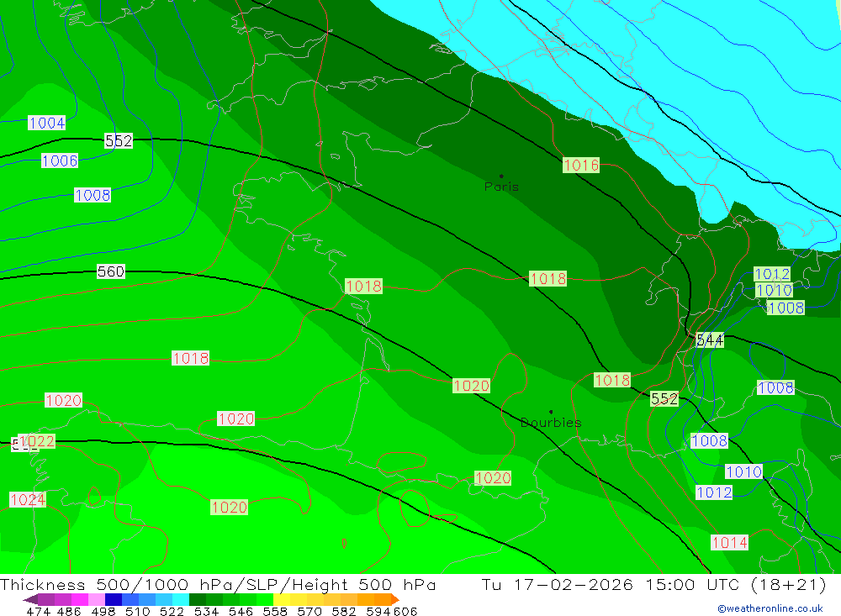The height and width of the screenshot is (616, 841).
Task: Pick the darkest green legend swatch
Action: [198, 599]
